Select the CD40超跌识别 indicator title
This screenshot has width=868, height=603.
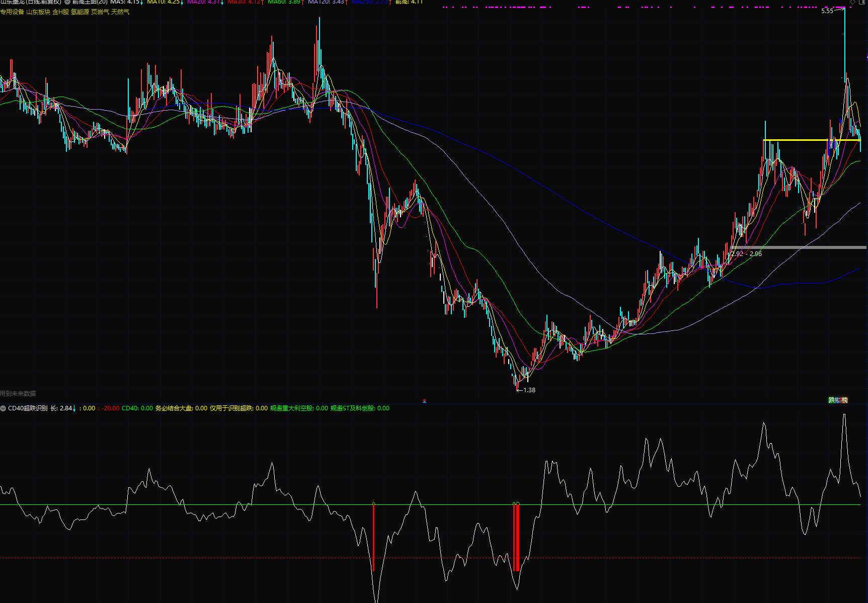[28, 408]
